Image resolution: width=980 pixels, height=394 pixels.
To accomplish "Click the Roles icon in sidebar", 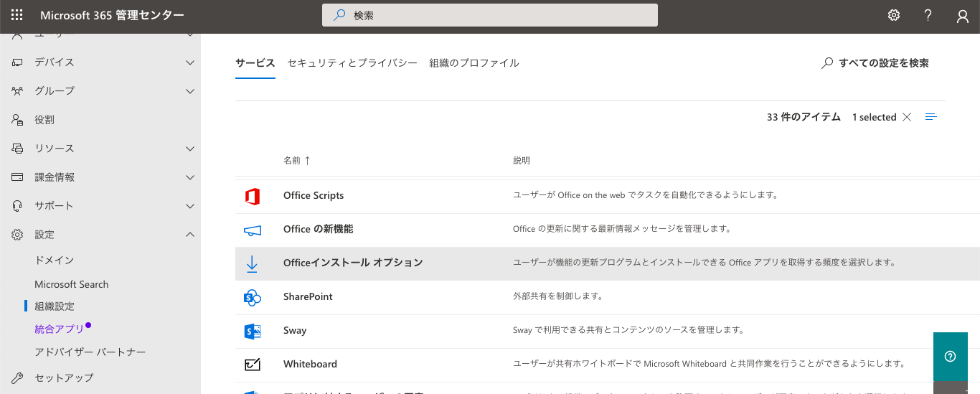I will (x=18, y=120).
